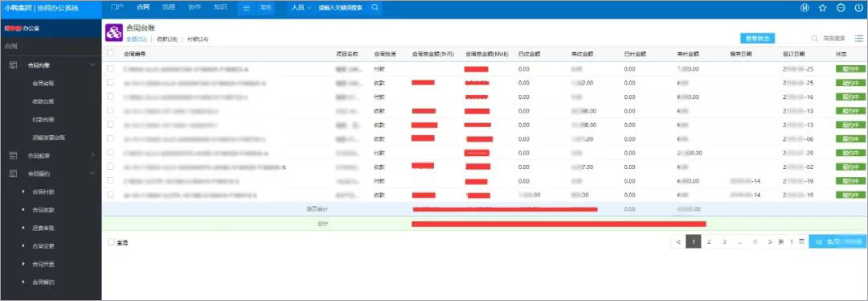868x301 pixels.
Task: Expand the 合同收款 tree arrow
Action: pyautogui.click(x=23, y=210)
